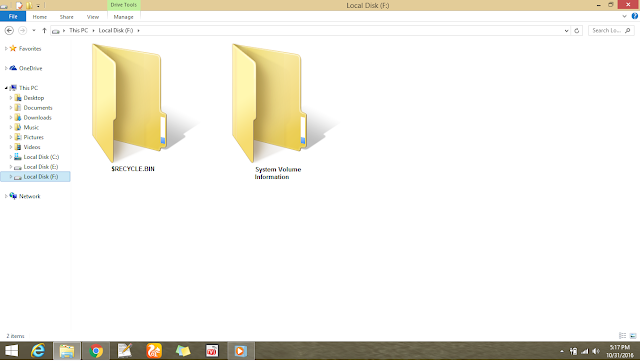Click the System Volume Information name label
This screenshot has width=640, height=361.
(x=278, y=173)
